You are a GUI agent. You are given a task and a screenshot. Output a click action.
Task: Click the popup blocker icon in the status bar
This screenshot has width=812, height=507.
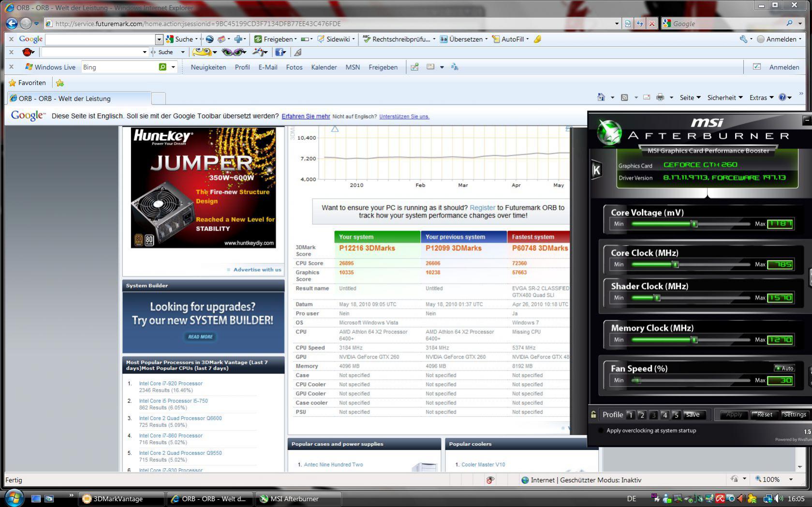point(490,480)
